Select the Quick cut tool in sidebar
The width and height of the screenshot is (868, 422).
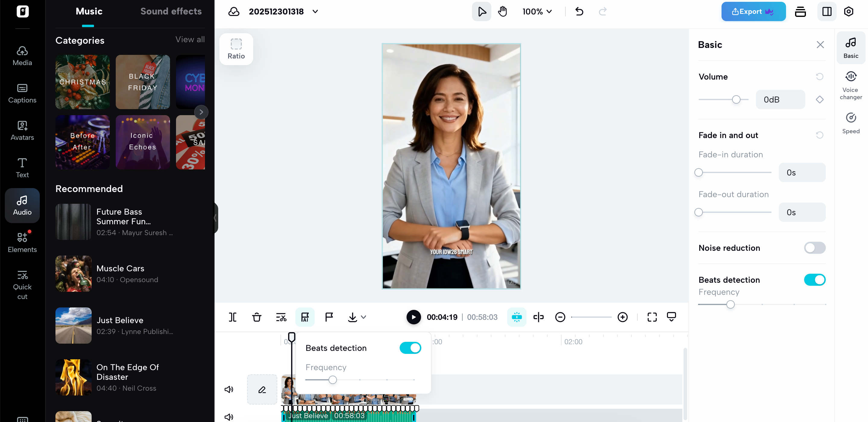[x=22, y=284]
